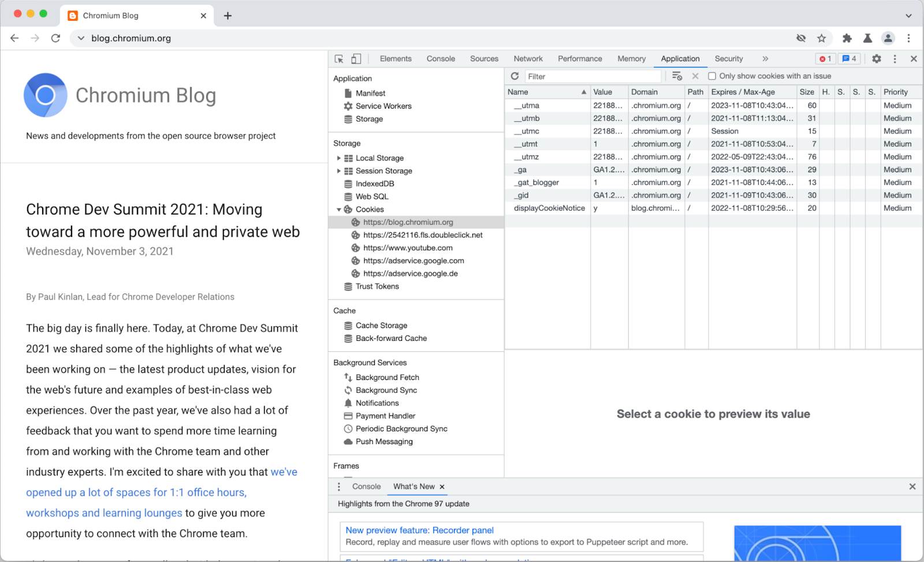Refresh the cookies list
The height and width of the screenshot is (562, 924).
coord(514,76)
